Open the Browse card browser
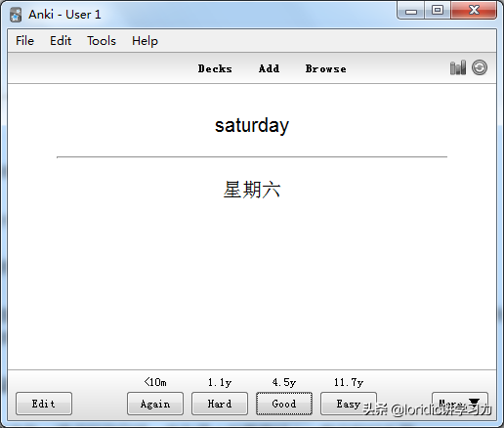This screenshot has width=504, height=428. tap(325, 68)
